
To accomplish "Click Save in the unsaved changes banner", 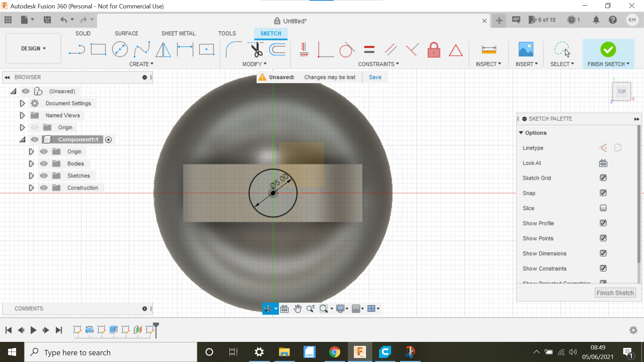I will 375,77.
